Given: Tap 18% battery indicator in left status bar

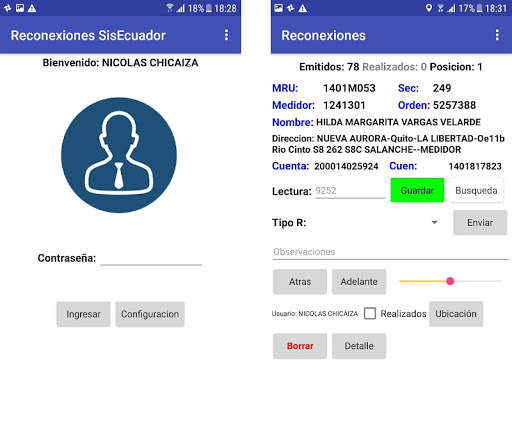Looking at the screenshot, I should (200, 8).
